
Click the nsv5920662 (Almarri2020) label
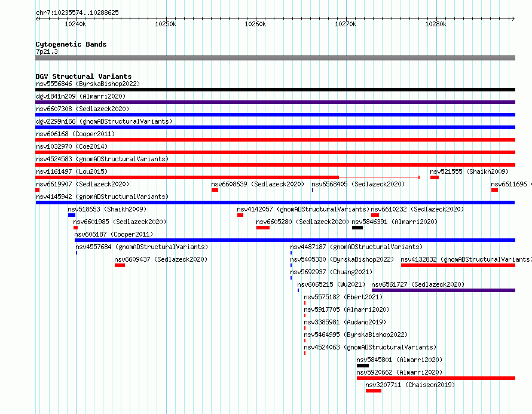pos(399,372)
